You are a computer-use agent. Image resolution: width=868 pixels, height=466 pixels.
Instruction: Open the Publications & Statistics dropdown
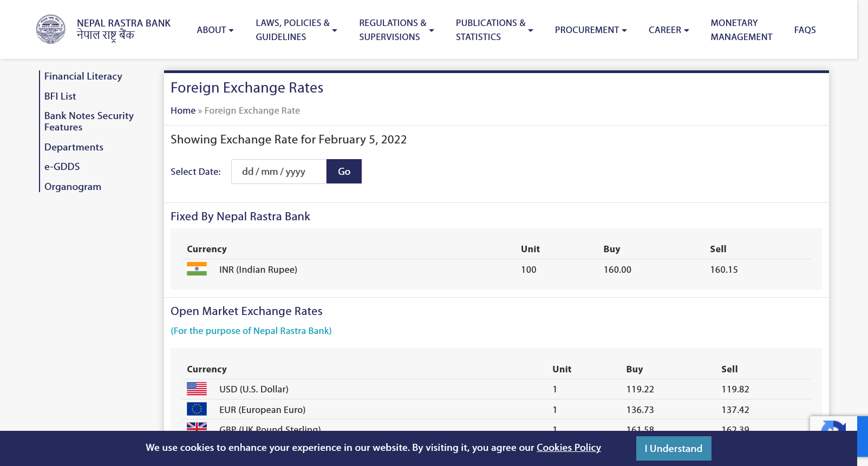[494, 30]
